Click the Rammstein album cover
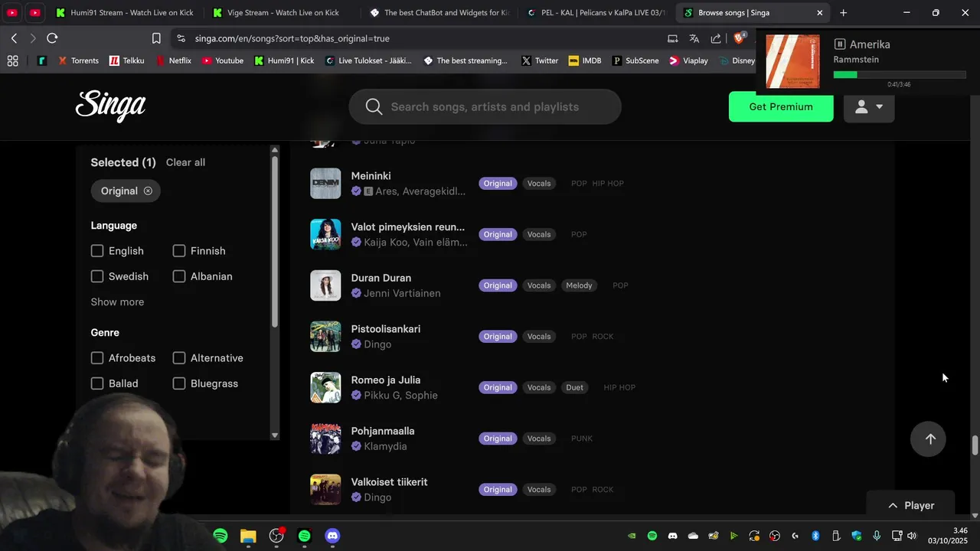 [x=793, y=61]
